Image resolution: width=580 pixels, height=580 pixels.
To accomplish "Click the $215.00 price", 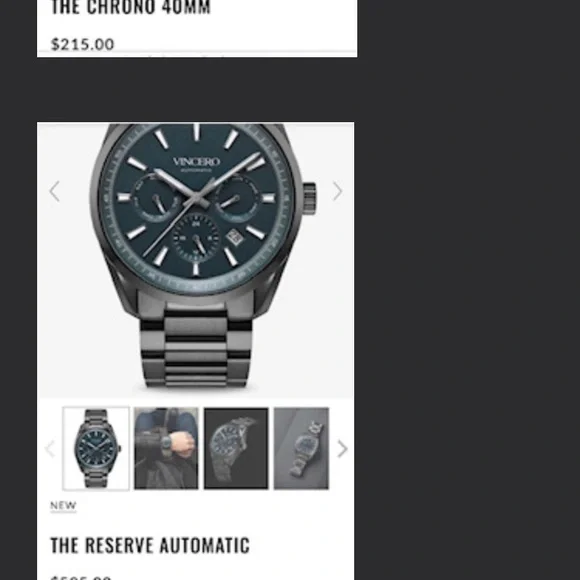I will coord(82,44).
